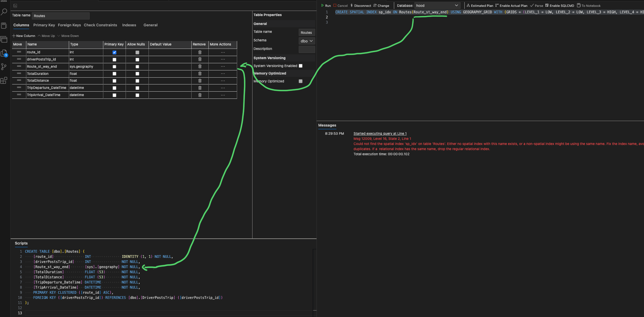644x317 pixels.
Task: Convert the query To Notebook
Action: (x=589, y=5)
